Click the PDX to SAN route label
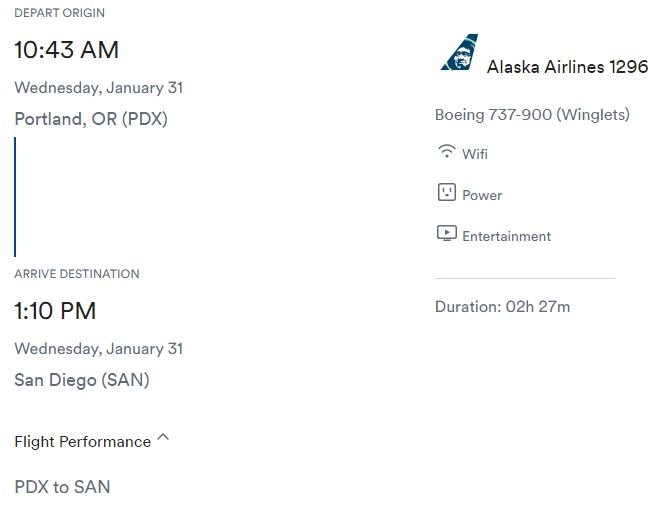 tap(62, 487)
